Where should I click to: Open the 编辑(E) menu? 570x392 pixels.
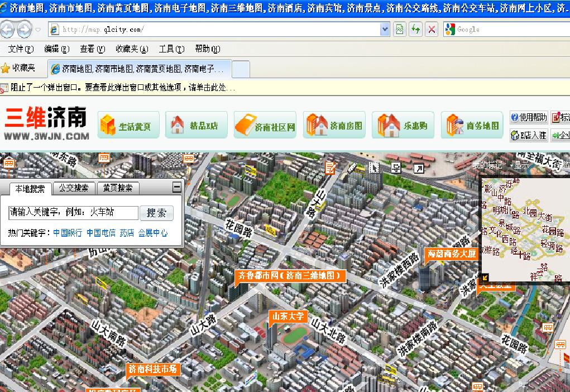pos(57,49)
